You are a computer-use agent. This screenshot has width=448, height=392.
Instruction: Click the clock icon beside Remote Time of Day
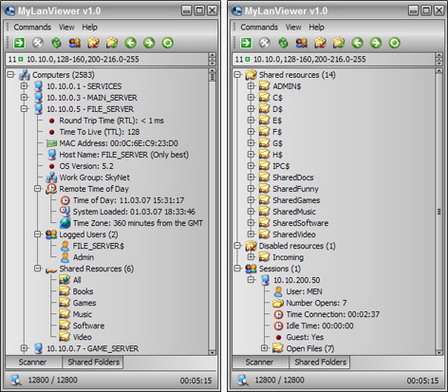click(51, 189)
